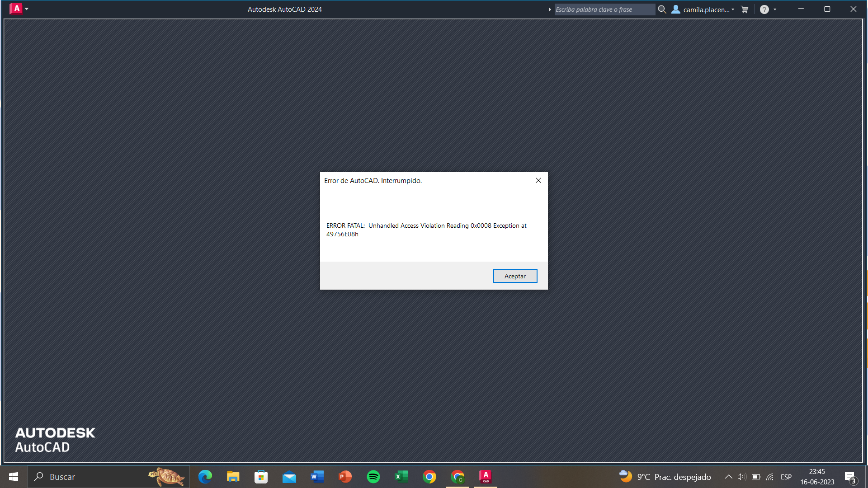Click the volume icon in system tray
The width and height of the screenshot is (868, 488).
coord(741,477)
